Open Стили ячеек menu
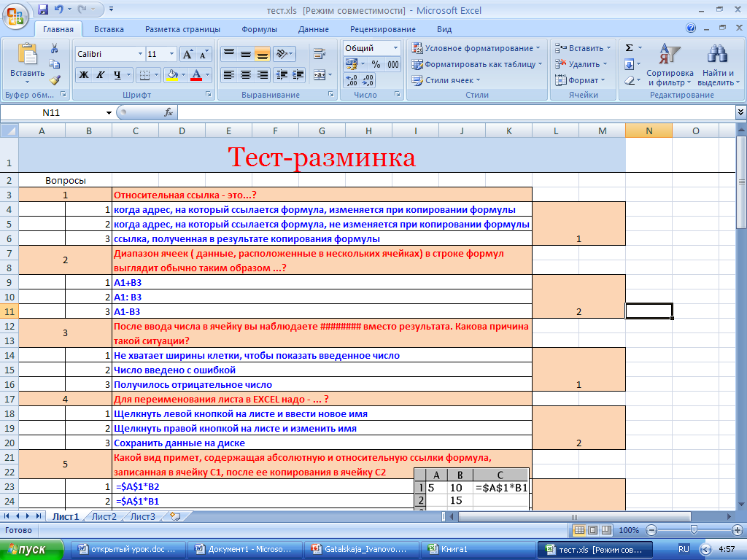 tap(446, 80)
